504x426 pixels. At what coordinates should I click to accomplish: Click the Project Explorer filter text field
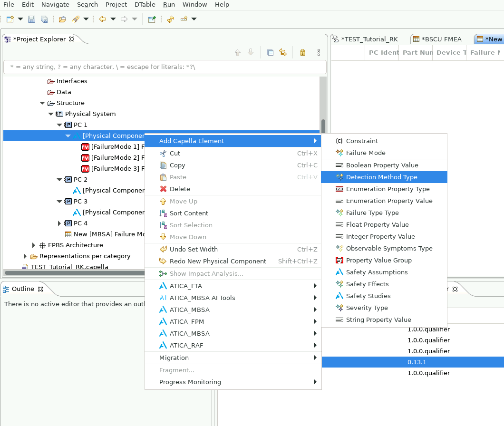click(165, 67)
